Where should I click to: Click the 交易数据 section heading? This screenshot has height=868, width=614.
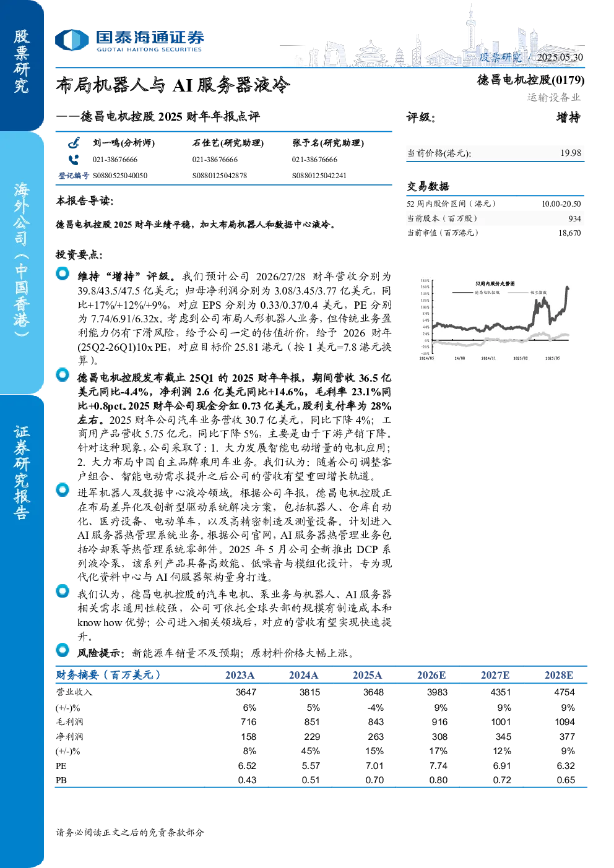tap(428, 186)
